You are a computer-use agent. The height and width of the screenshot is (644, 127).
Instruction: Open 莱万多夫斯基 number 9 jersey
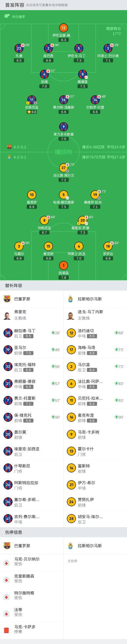tap(63, 127)
